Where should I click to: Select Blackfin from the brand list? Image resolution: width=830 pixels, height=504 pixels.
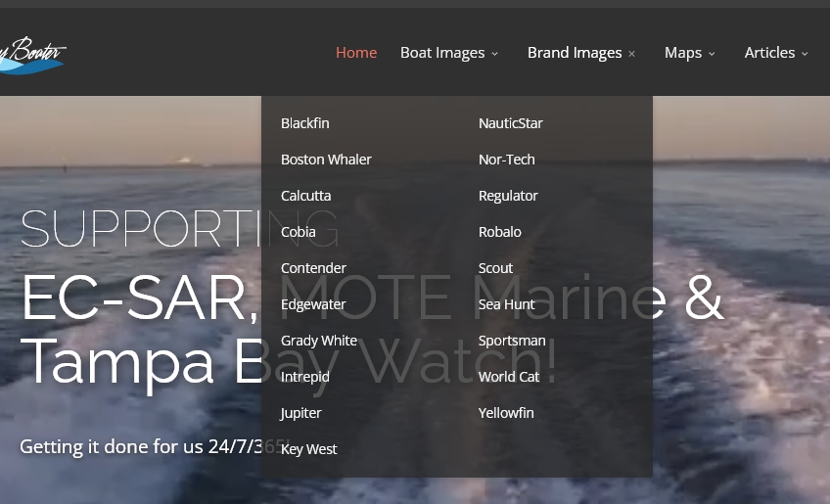(304, 123)
